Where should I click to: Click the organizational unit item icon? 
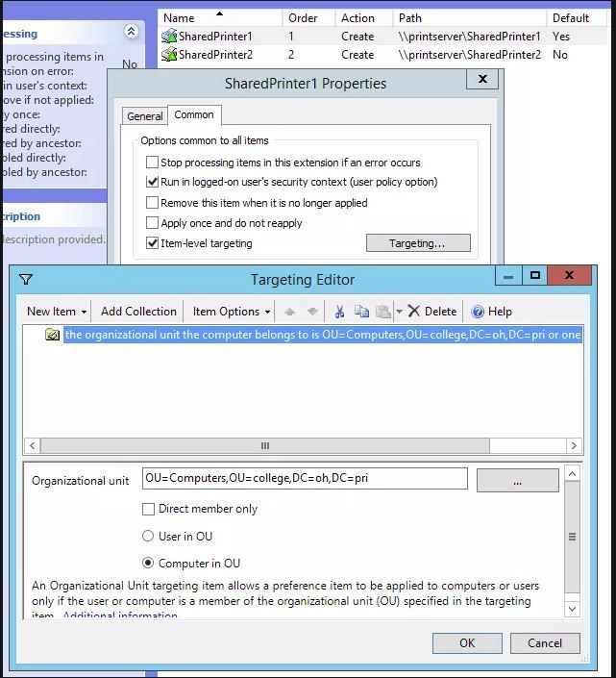click(x=52, y=335)
